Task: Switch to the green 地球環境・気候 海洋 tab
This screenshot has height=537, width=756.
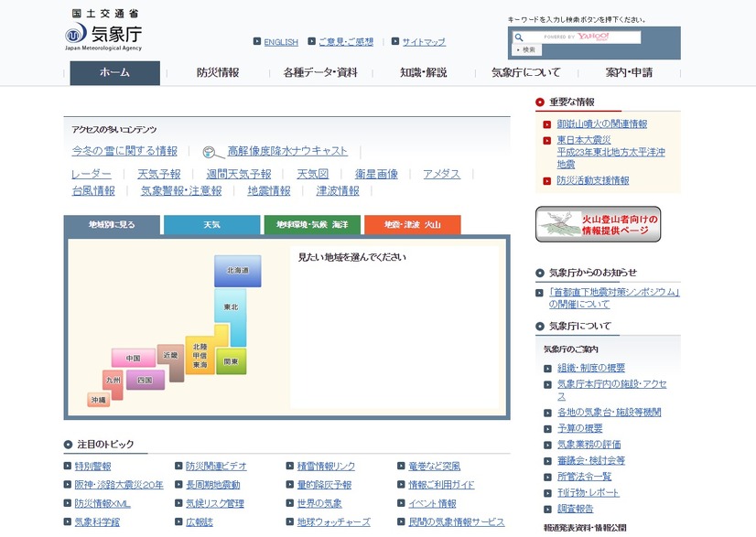Action: coord(312,225)
